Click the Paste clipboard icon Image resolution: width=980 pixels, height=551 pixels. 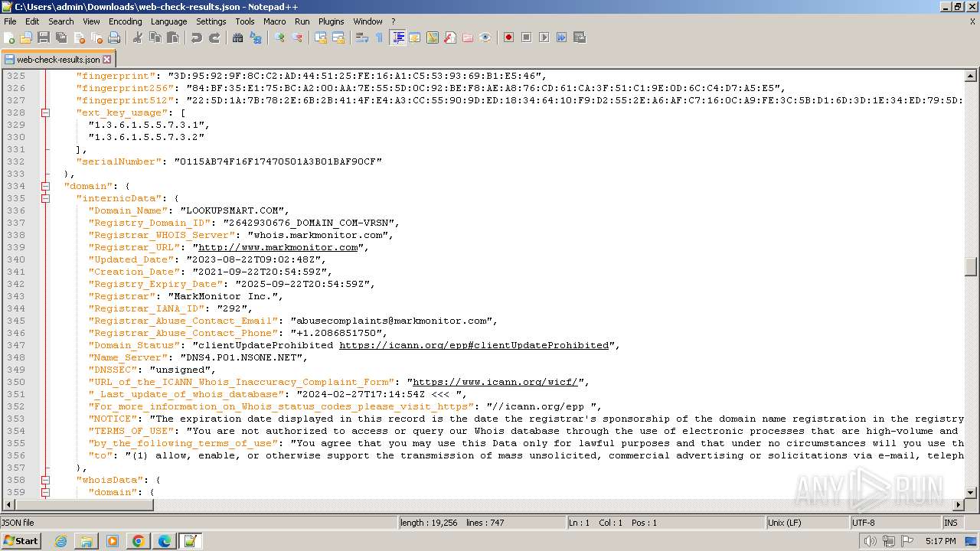pos(173,37)
